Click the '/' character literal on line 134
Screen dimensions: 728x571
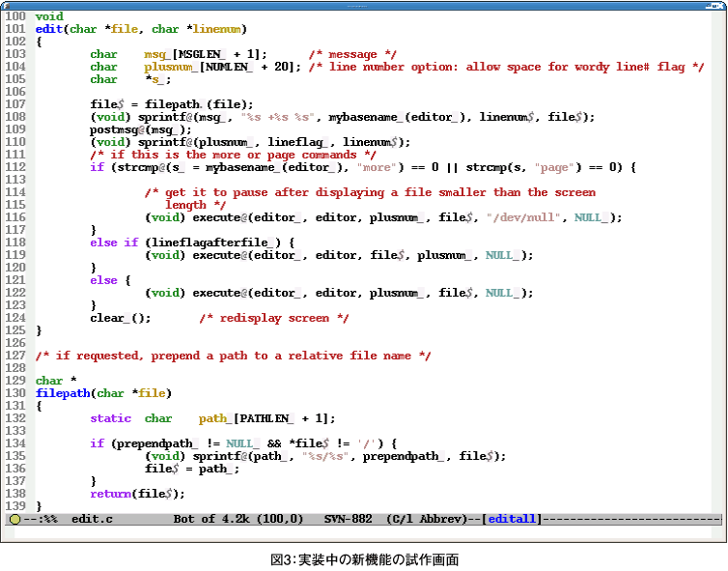367,443
